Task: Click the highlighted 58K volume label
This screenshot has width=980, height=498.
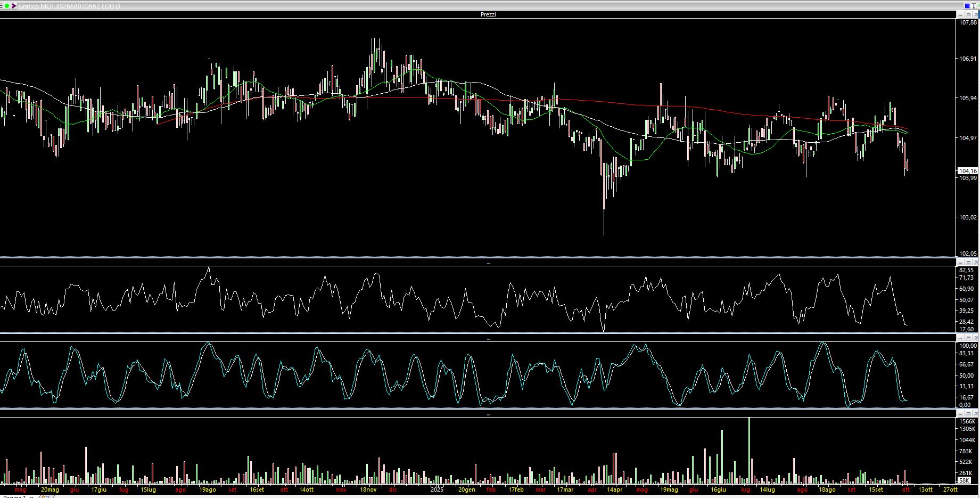Action: [964, 480]
